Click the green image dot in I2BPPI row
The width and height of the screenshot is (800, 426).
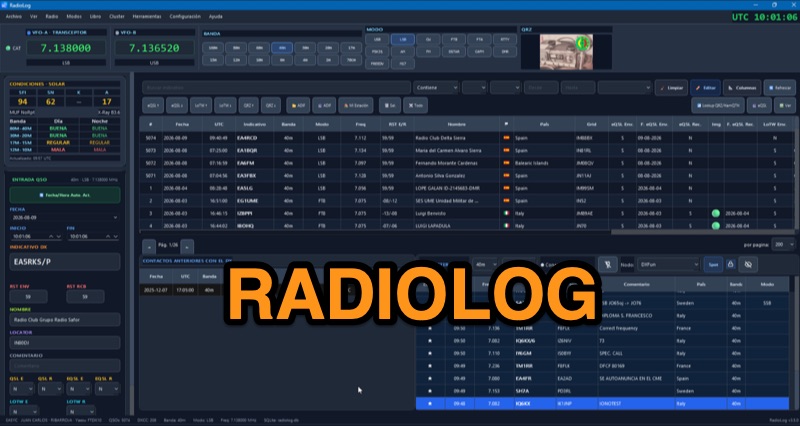[715, 214]
